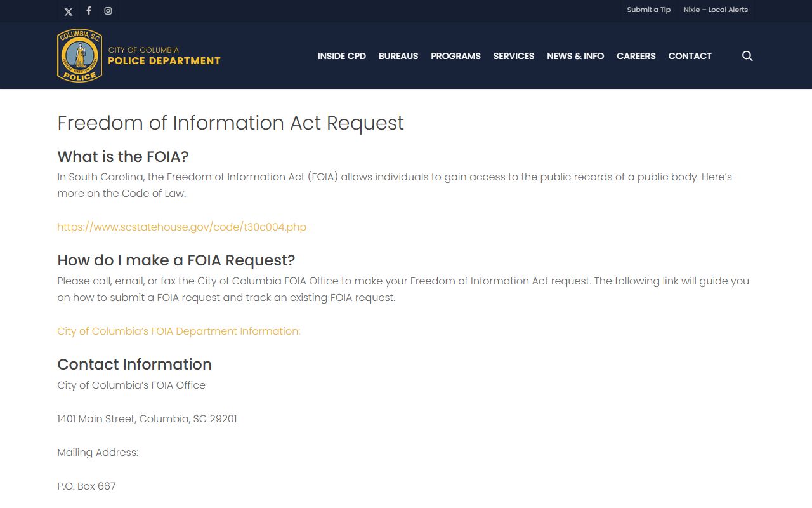Follow the scstatehouse.gov Code of Law link
This screenshot has width=812, height=508.
click(181, 227)
